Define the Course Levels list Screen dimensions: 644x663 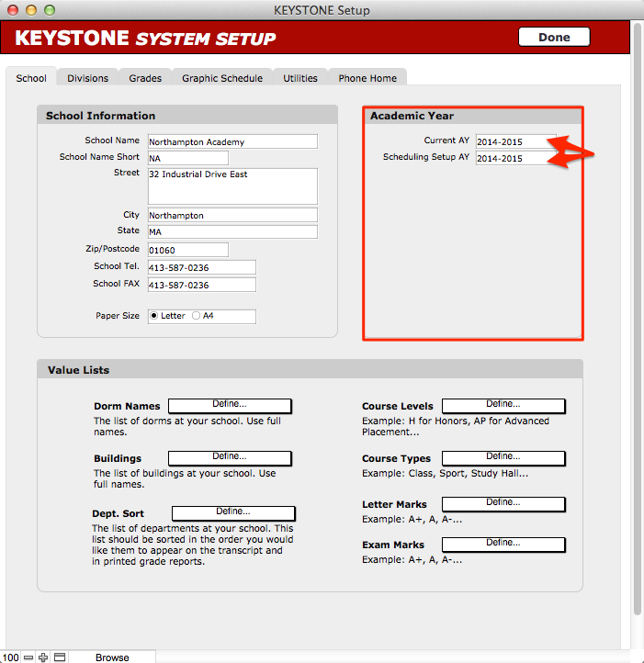click(x=503, y=405)
